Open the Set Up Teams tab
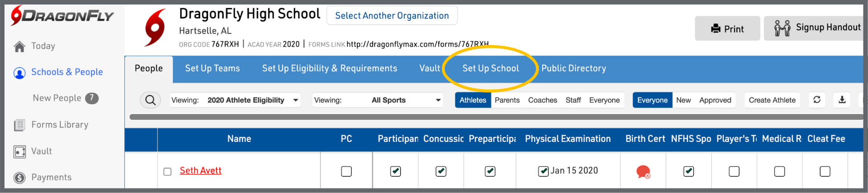Viewport: 868px width, 193px height. pyautogui.click(x=212, y=69)
